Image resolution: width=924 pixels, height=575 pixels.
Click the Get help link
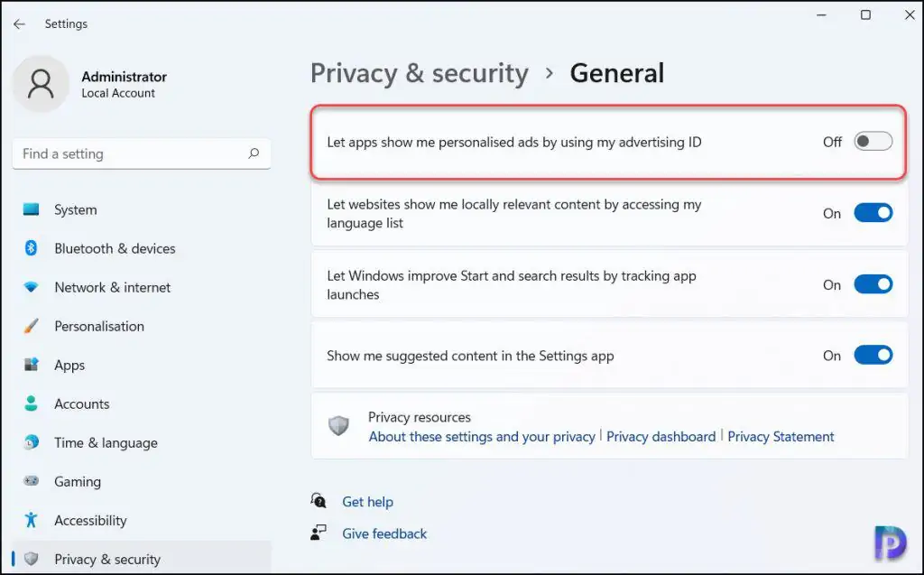point(368,502)
